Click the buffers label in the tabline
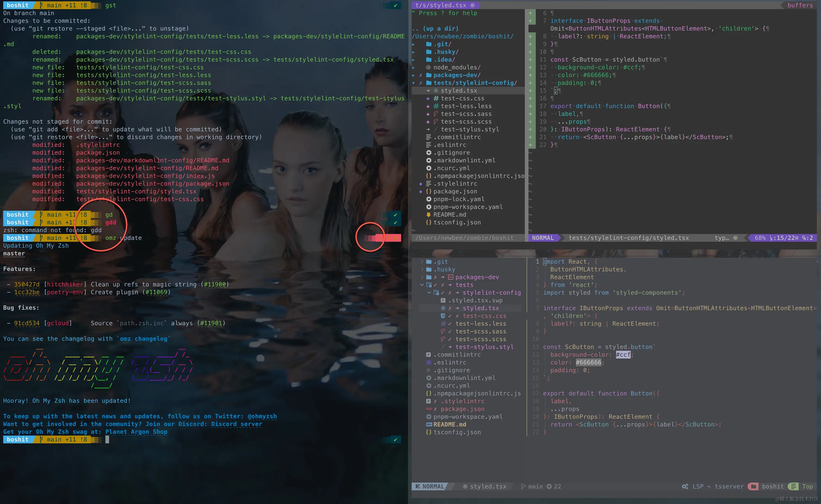 click(800, 5)
